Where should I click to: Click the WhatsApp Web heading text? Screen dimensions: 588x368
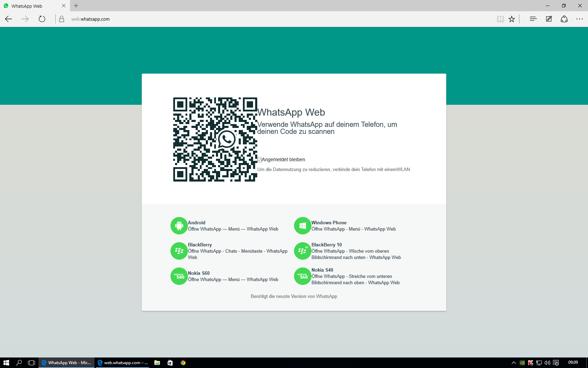tap(291, 112)
